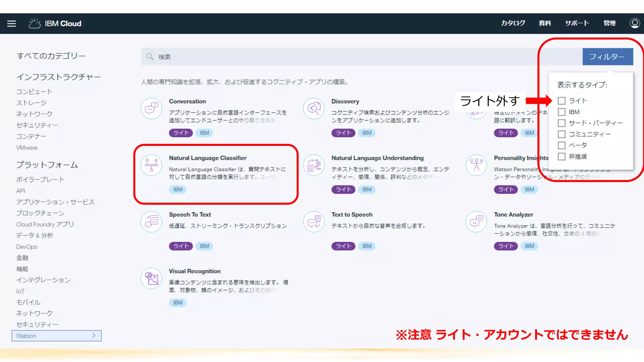Click the ライト tag under Speech To Text
Viewport: 644px width, 362px height.
click(x=181, y=246)
